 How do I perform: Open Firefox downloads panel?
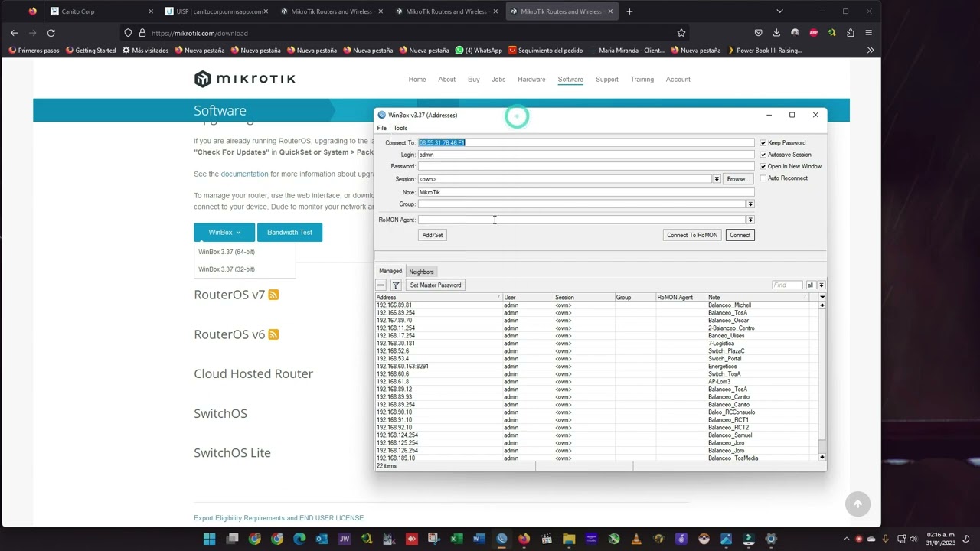tap(776, 33)
